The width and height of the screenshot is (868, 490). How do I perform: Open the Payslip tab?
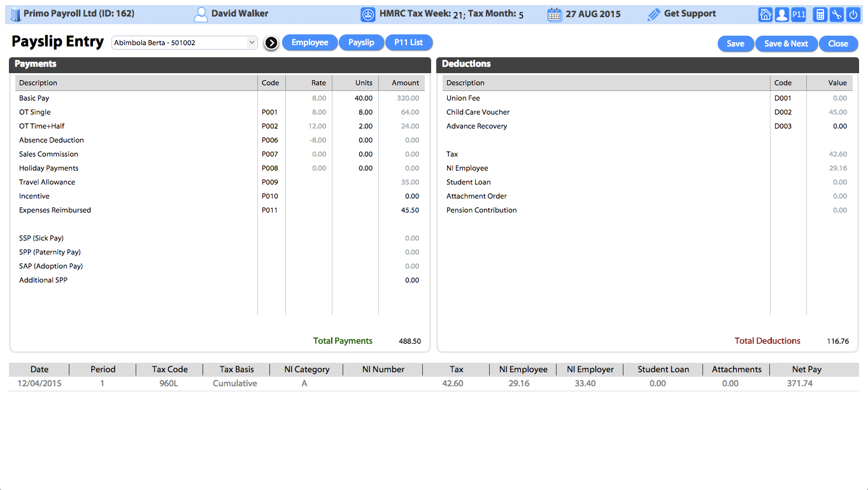click(361, 43)
